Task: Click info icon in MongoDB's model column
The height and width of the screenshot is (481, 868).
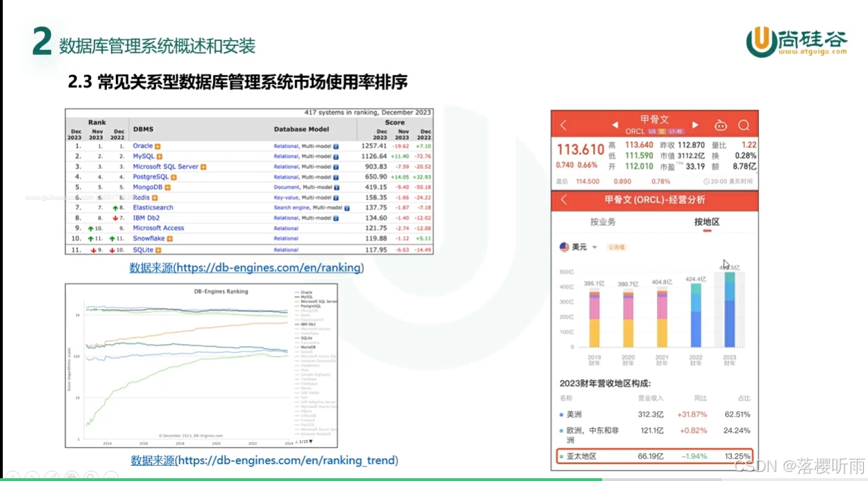Action: 337,188
